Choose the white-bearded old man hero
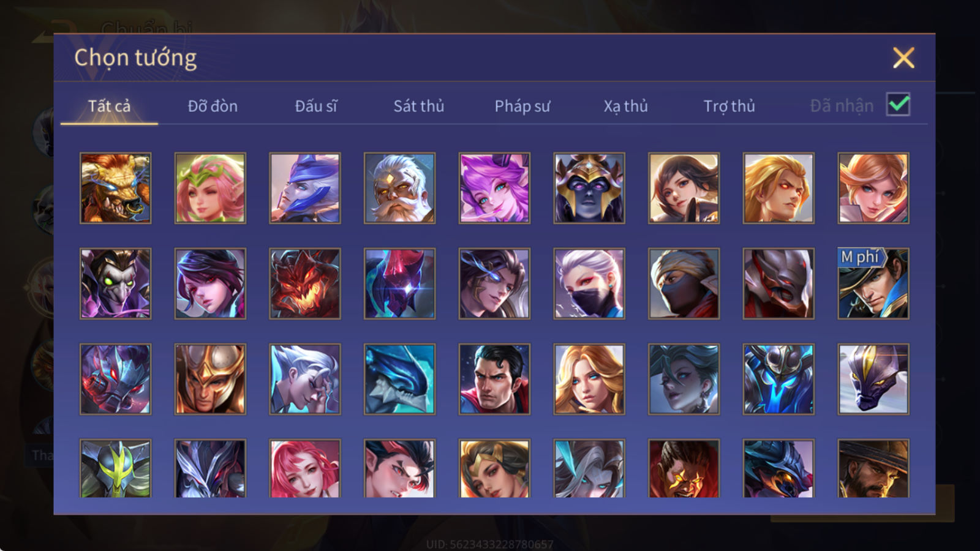Screen dimensions: 980x551 [x=399, y=188]
